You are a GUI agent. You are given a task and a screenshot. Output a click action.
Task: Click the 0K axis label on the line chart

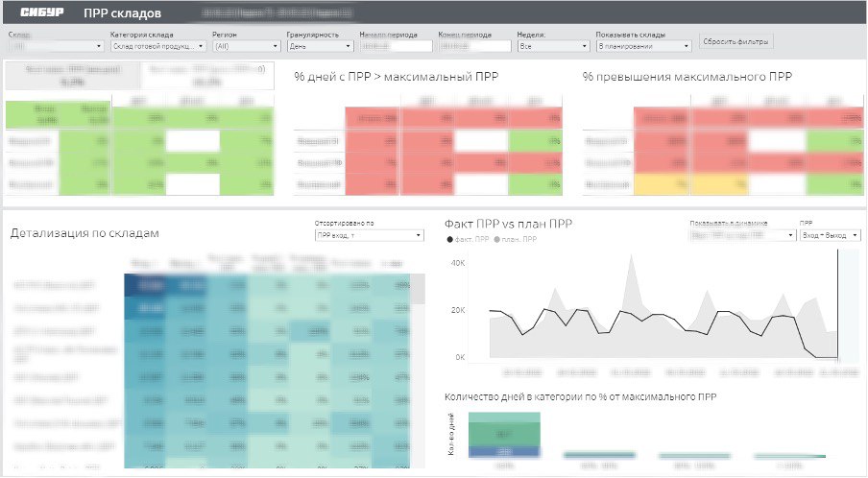[460, 357]
